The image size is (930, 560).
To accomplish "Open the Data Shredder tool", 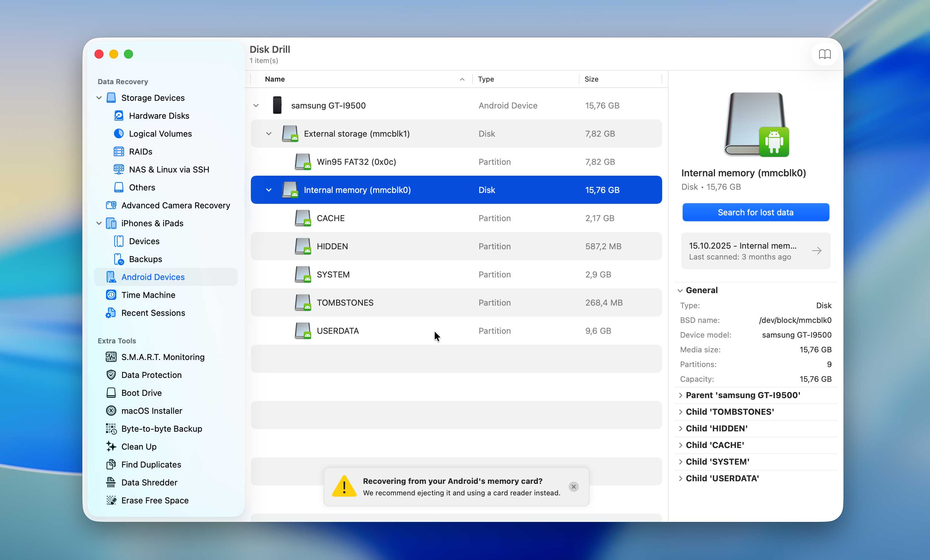I will pos(149,482).
